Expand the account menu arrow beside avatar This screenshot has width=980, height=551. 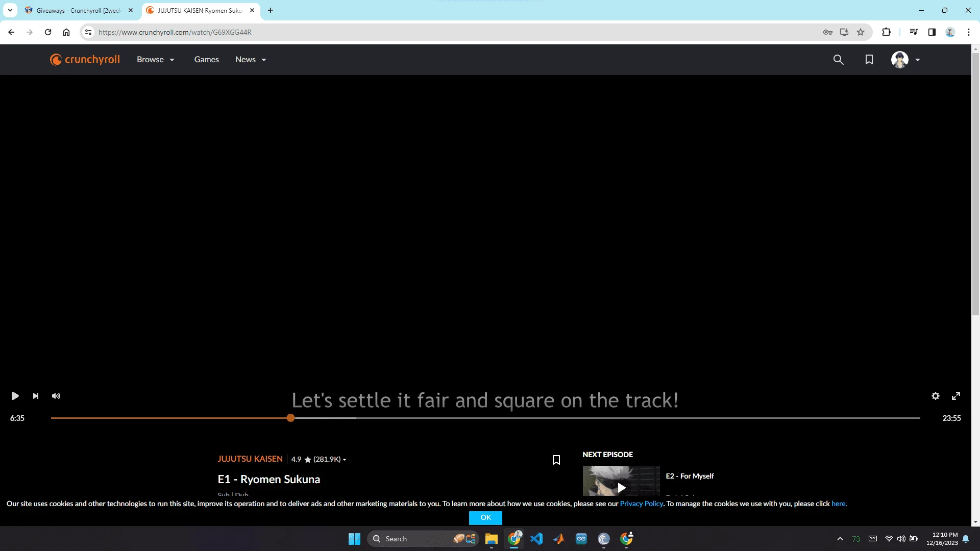(x=918, y=60)
